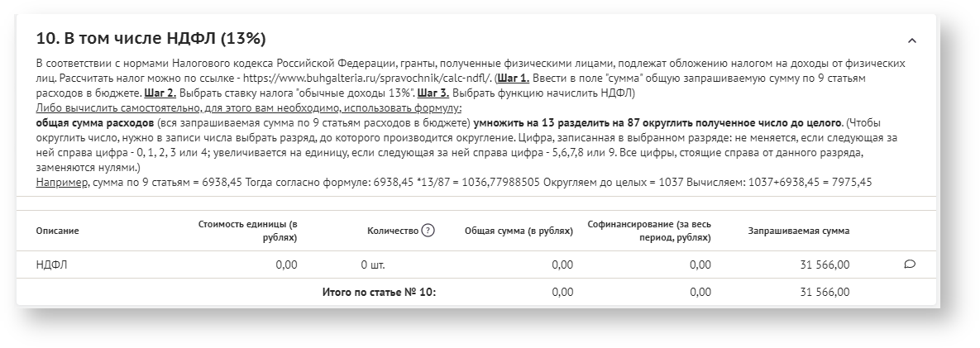Viewport: 980px width, 348px height.
Task: Click the '10. В том числе НДФЛ (13%)' heading
Action: coord(151,39)
